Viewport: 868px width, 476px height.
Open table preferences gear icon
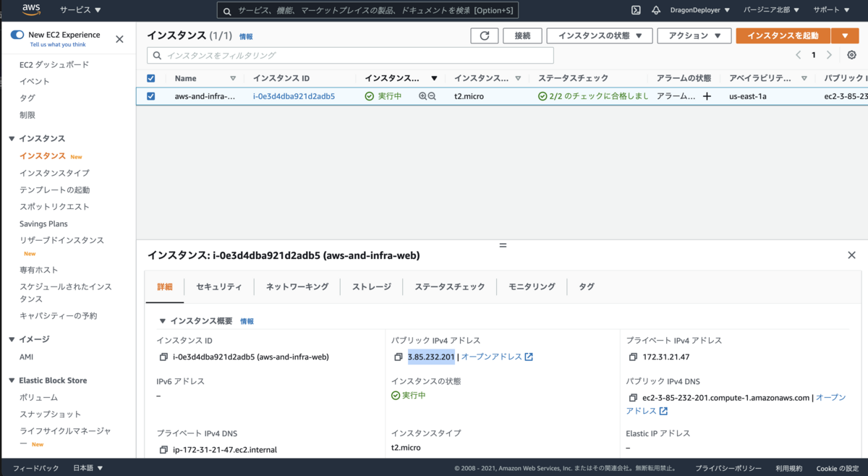coord(851,55)
